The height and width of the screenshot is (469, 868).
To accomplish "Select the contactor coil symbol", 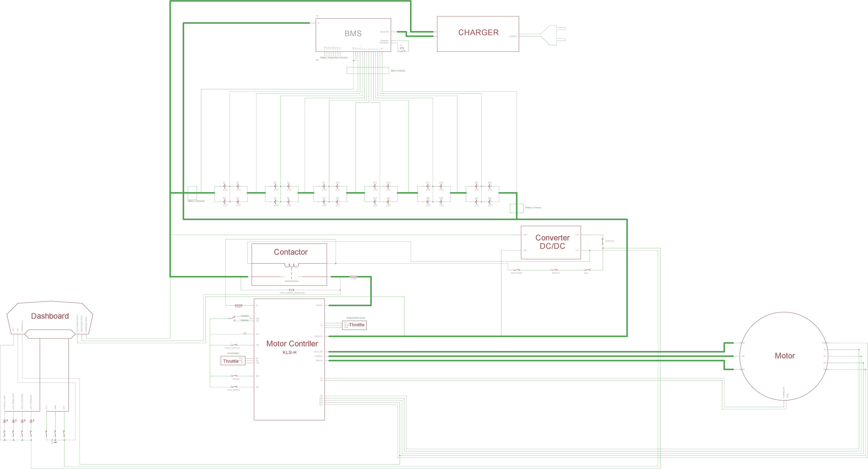I will (x=292, y=266).
